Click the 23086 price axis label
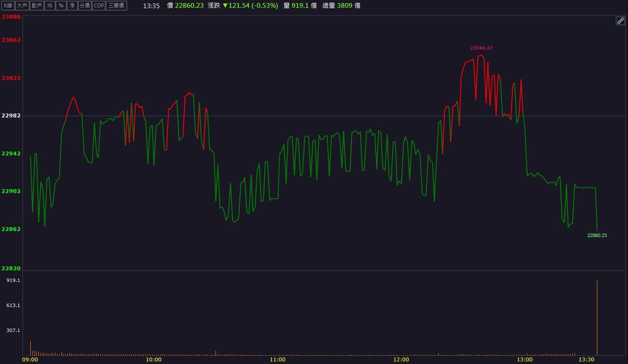 tap(11, 16)
